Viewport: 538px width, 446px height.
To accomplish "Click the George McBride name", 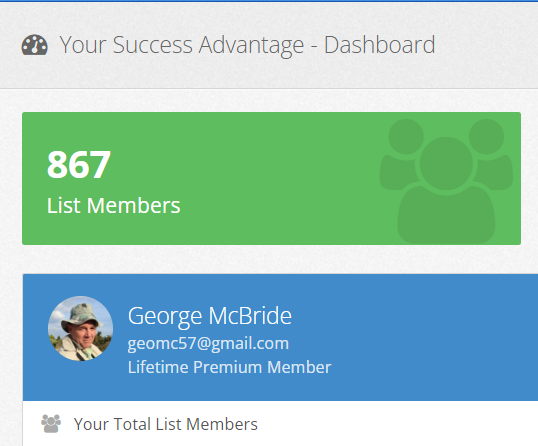I will [210, 316].
